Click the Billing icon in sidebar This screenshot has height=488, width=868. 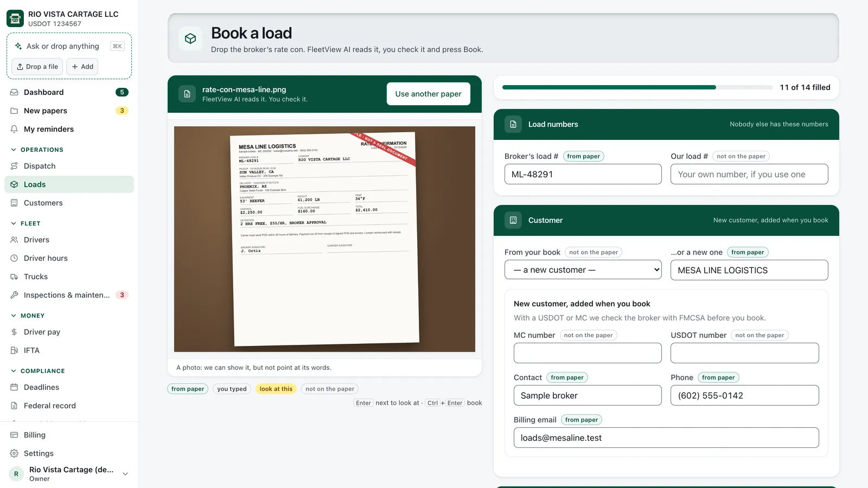coord(14,435)
